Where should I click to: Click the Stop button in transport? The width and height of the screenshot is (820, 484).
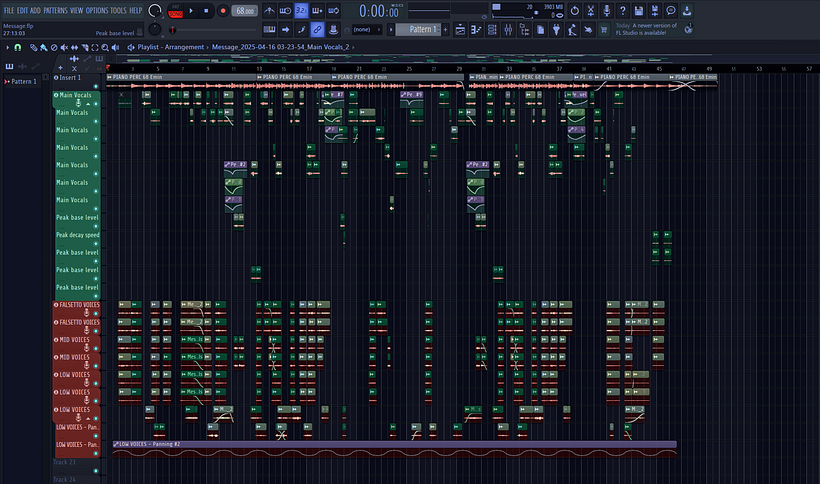(206, 10)
